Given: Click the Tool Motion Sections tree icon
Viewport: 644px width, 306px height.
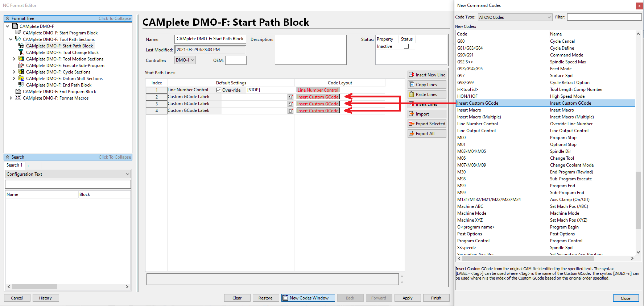Looking at the screenshot, I should [21, 59].
